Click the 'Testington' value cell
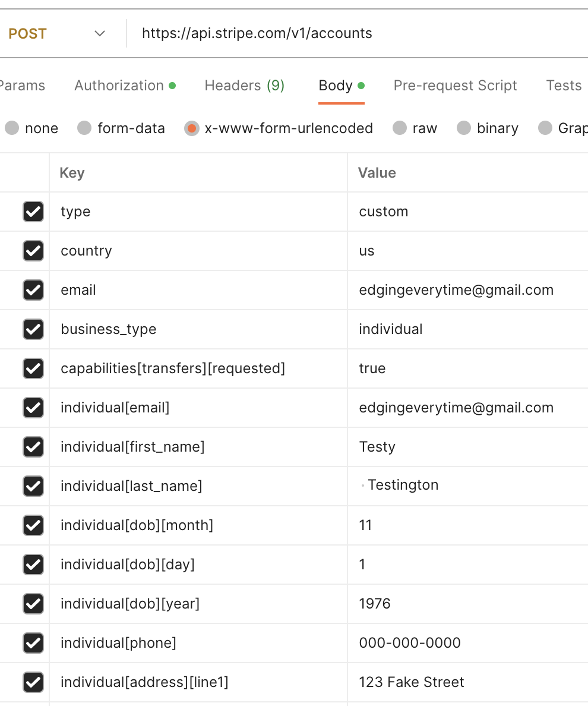The width and height of the screenshot is (588, 706). pyautogui.click(x=468, y=486)
